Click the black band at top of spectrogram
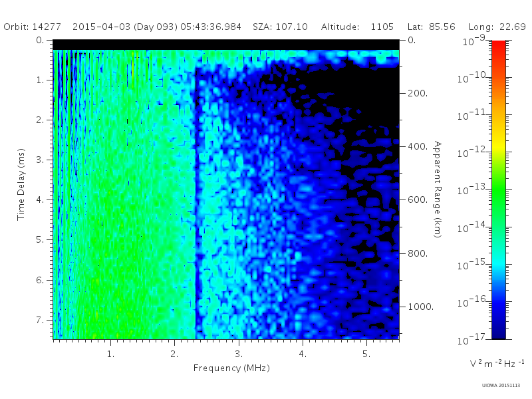Image resolution: width=532 pixels, height=399 pixels. pos(226,45)
